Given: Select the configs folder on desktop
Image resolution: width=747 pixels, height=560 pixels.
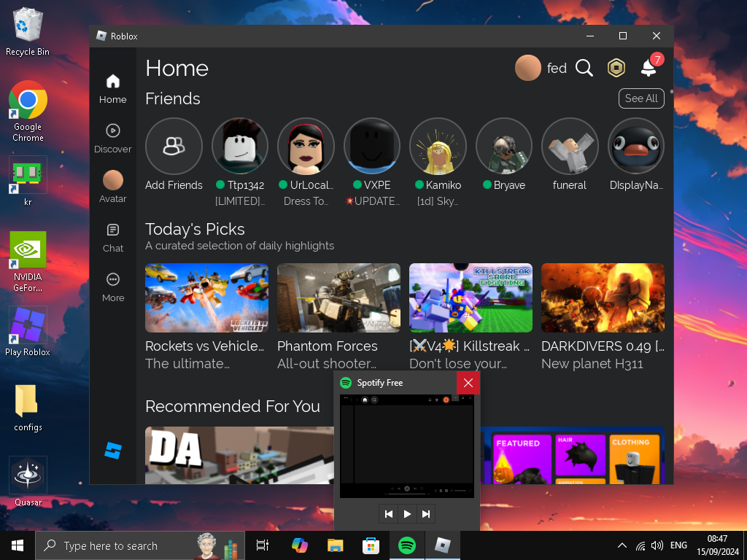Looking at the screenshot, I should click(x=28, y=408).
